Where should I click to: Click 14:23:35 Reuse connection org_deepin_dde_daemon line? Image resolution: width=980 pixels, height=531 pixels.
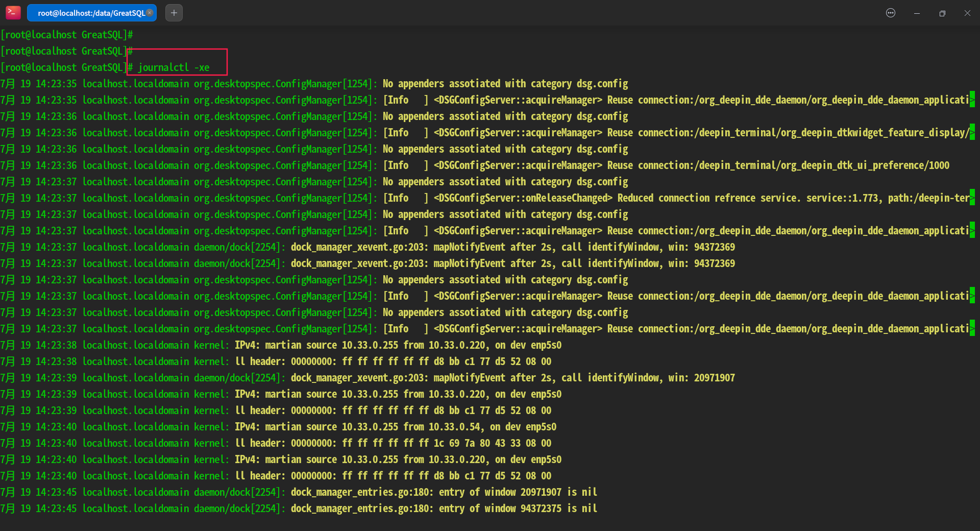tap(487, 100)
